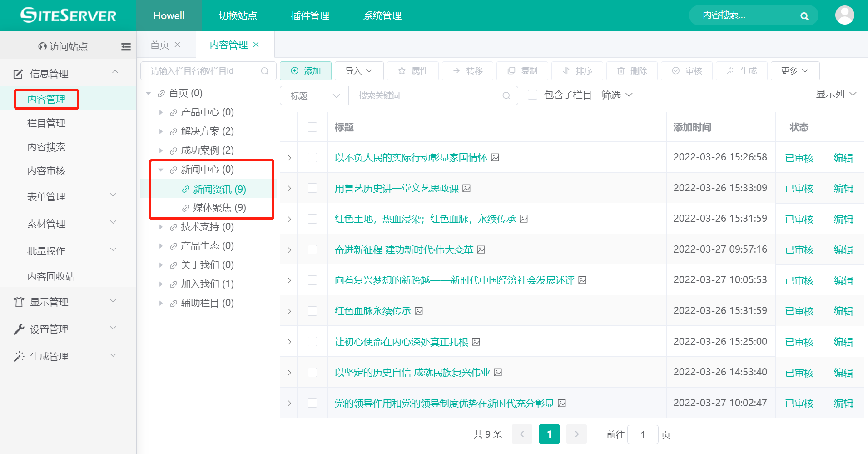Viewport: 868px width, 454px height.
Task: Close the 首页 tab
Action: [x=178, y=45]
